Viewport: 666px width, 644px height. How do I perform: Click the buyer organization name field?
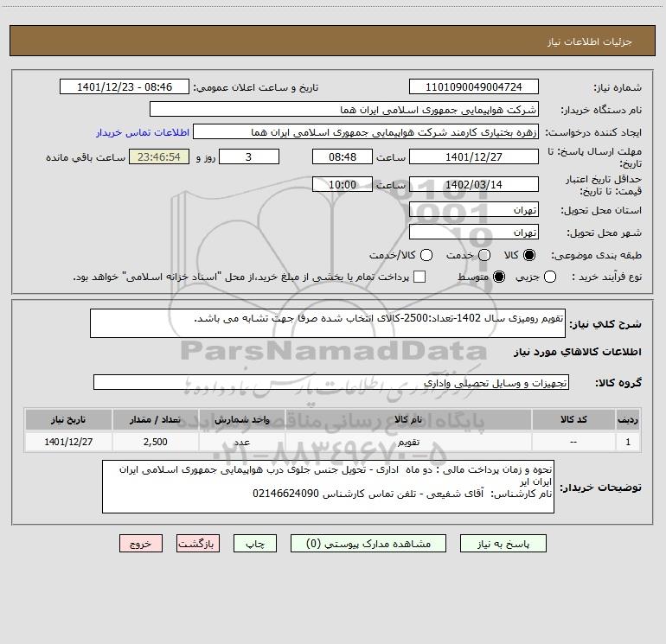pos(344,110)
